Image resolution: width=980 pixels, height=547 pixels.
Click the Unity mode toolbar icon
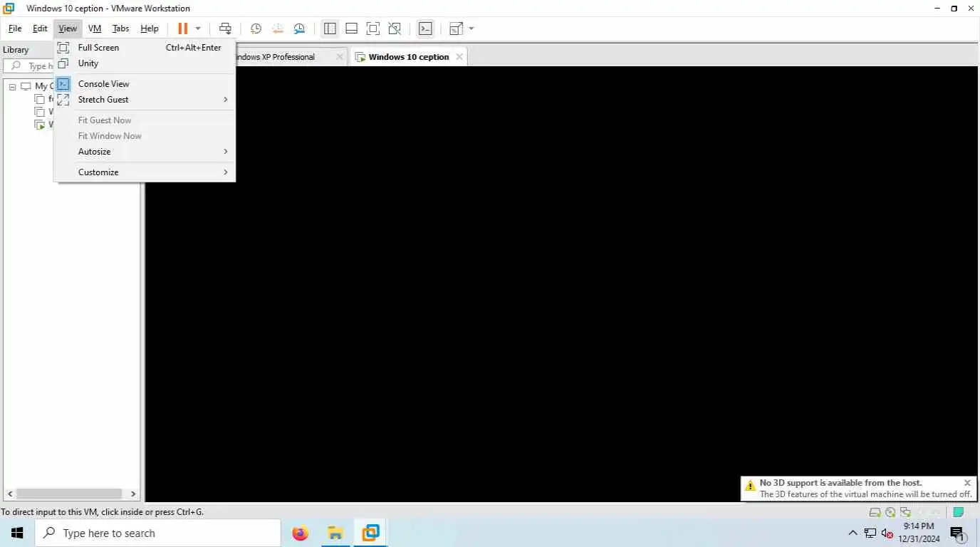pos(395,28)
